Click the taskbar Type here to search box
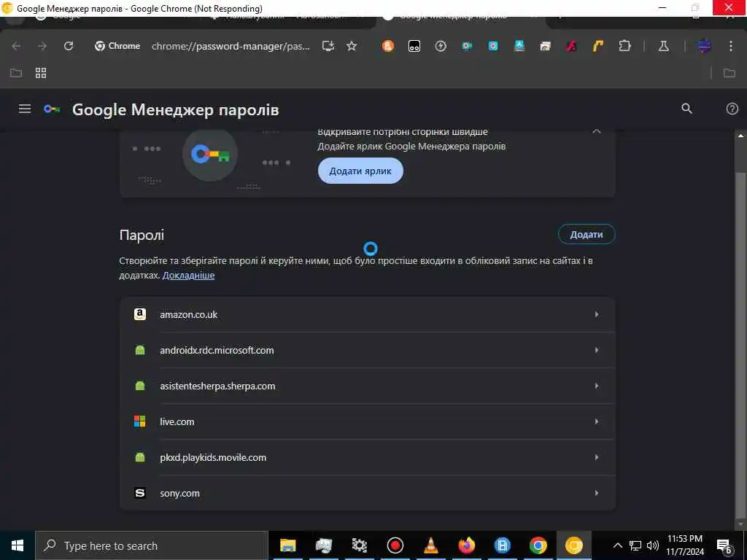747x560 pixels. [x=152, y=545]
